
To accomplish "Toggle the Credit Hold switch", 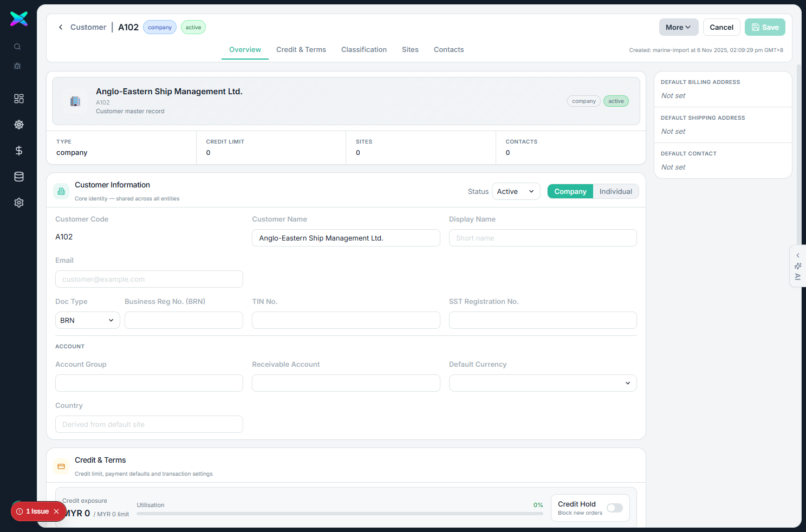I will click(615, 508).
